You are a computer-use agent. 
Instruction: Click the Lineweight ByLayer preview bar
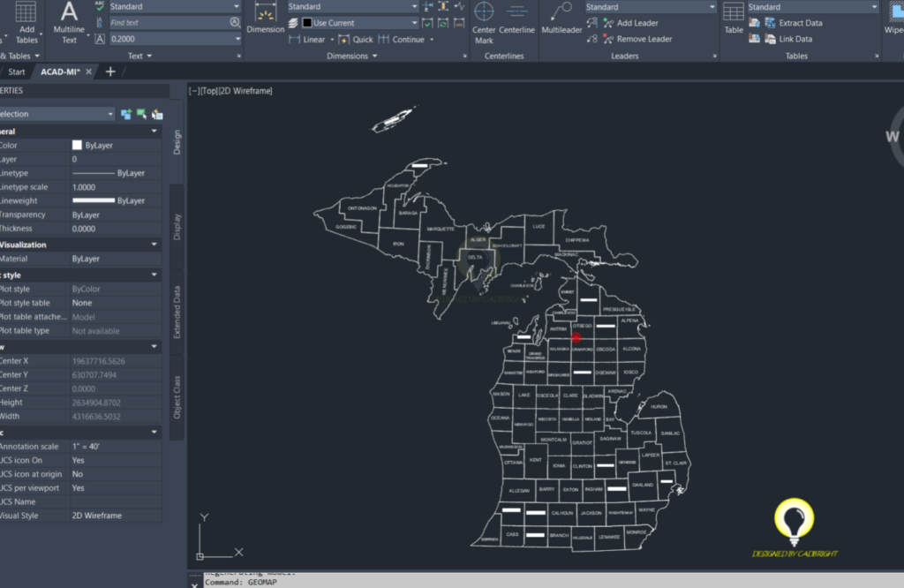pyautogui.click(x=94, y=200)
